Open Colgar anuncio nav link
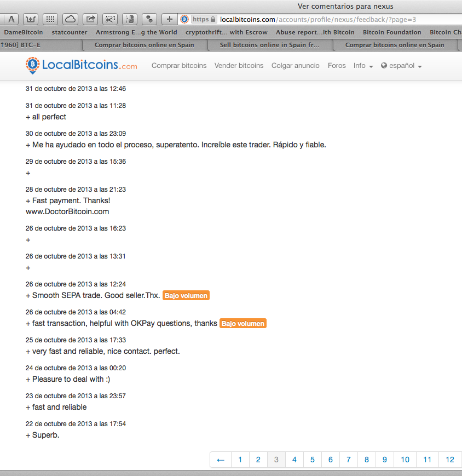This screenshot has width=462, height=476. (x=295, y=66)
